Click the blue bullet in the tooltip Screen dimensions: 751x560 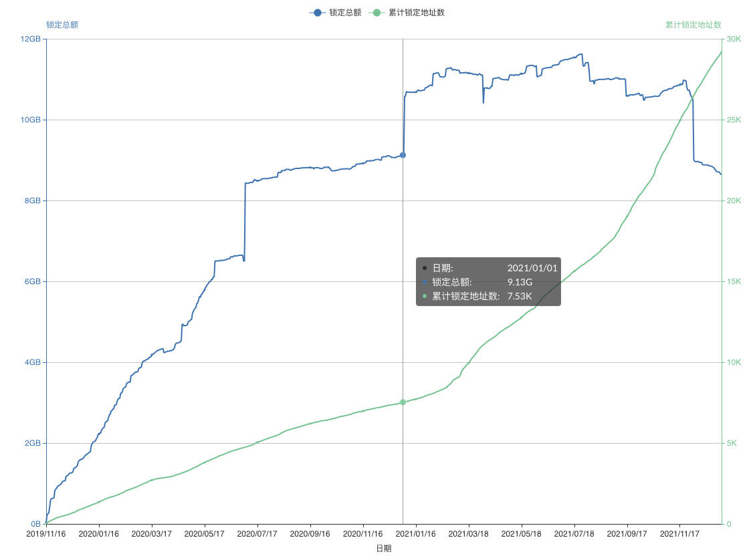click(x=425, y=282)
